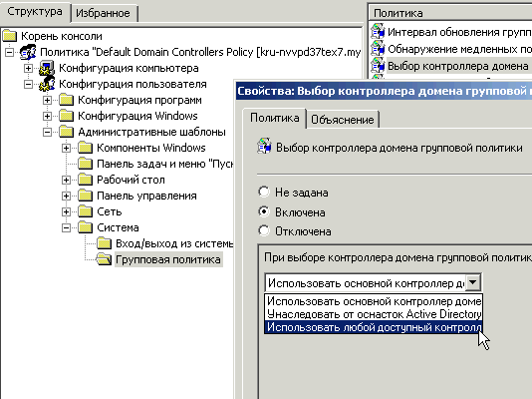Click the Обнаружение медленных policy icon
Screen dimensions: 532x399
(378, 49)
